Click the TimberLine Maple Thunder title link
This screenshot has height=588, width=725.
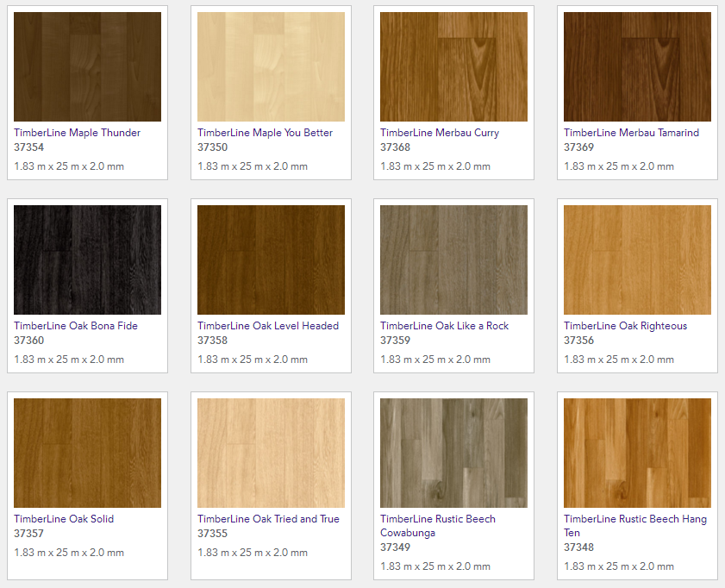coord(77,133)
